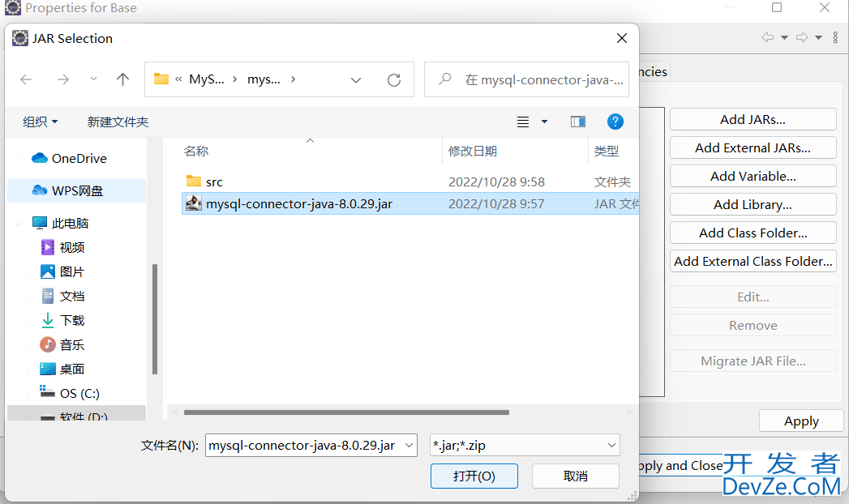Click the back arrow in Properties toolbar
The image size is (849, 504).
(x=768, y=37)
